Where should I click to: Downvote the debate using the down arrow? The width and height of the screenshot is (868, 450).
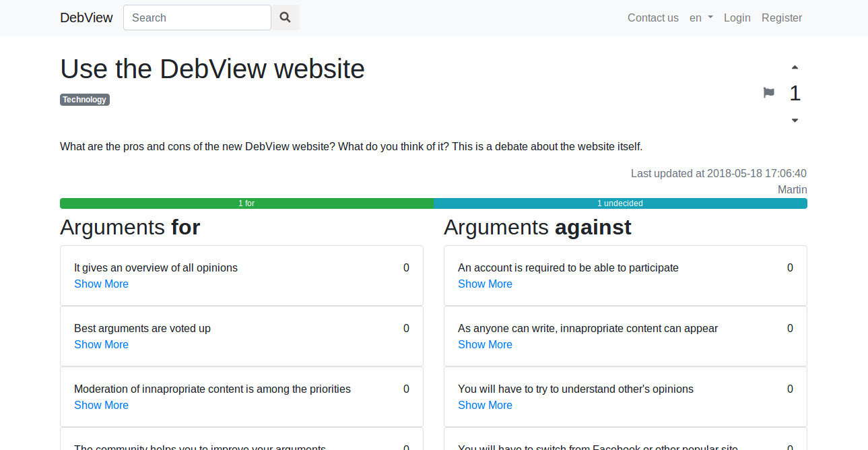coord(795,119)
